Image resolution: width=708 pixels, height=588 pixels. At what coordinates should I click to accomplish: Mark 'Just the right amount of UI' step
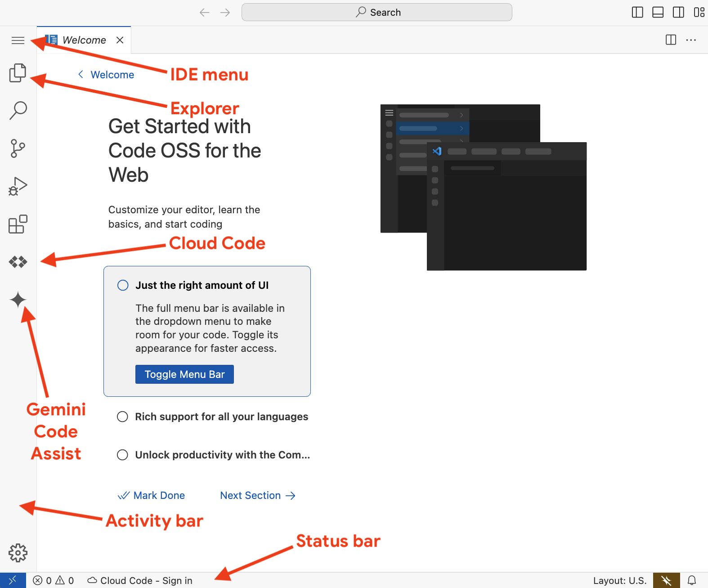coord(123,285)
